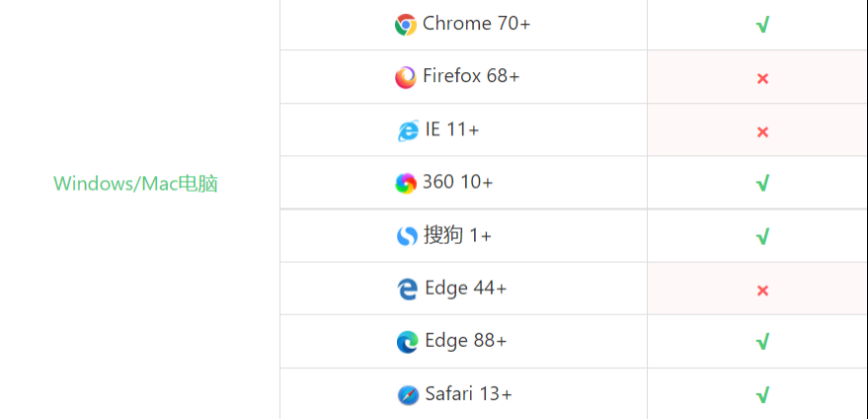Click the Sogou (搜狗) browser logo icon
This screenshot has height=419, width=868.
tap(407, 236)
